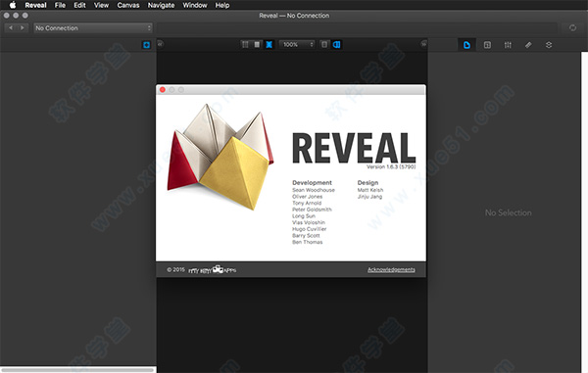This screenshot has height=373, width=588.
Task: Click the refresh snapshot icon
Action: [x=572, y=27]
